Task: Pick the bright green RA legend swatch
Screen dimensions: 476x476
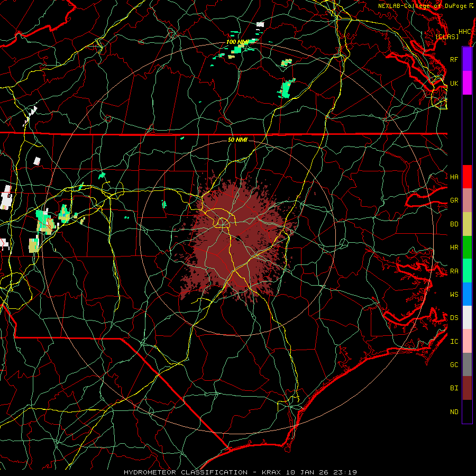Action: coord(467,271)
